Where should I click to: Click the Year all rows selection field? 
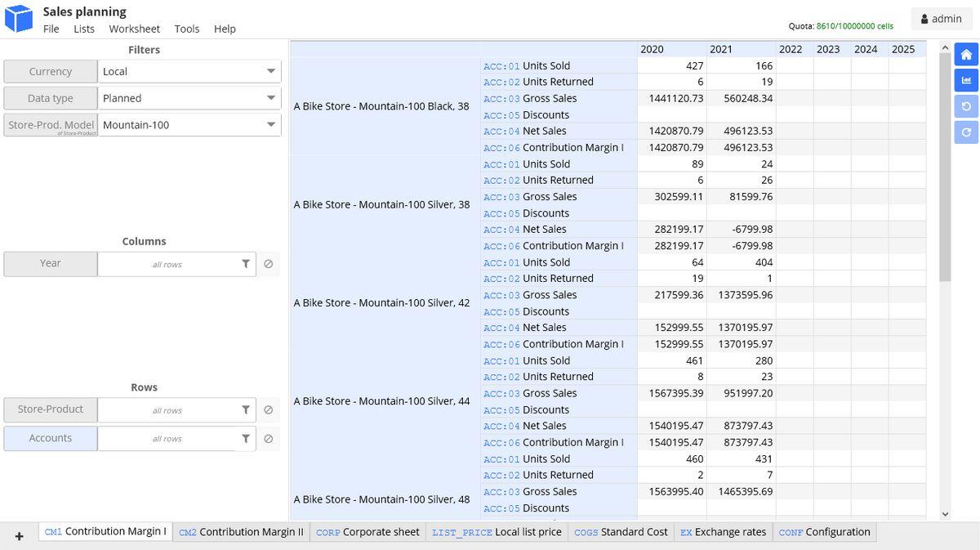167,264
